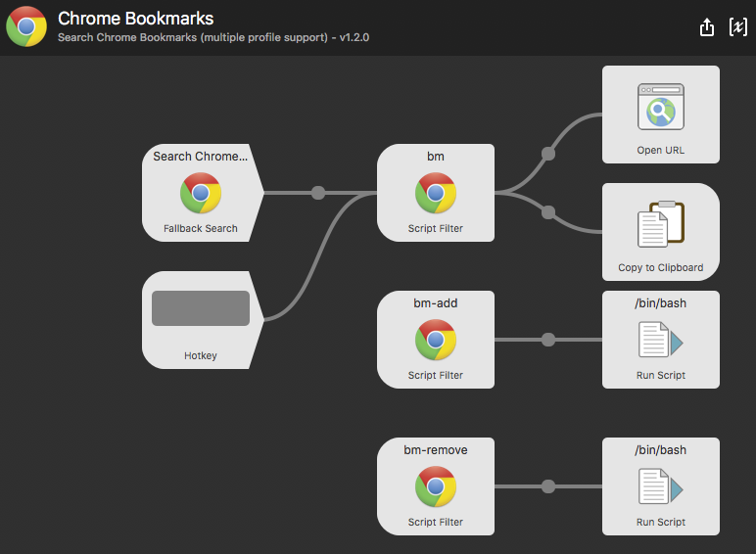Open the workflow variables [x] icon
This screenshot has width=756, height=554.
point(737,27)
